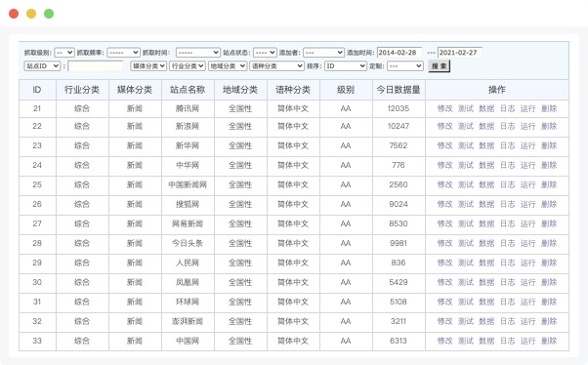Click 日志 for 中华网 row

click(x=507, y=165)
